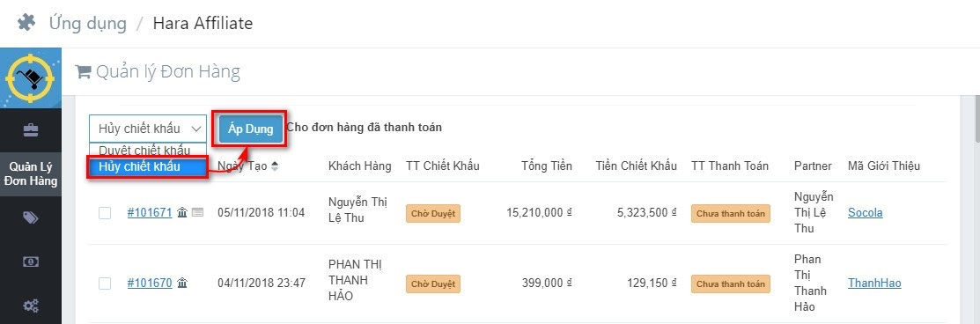This screenshot has height=324, width=980.
Task: Open the briefcase sidebar icon
Action: (x=31, y=129)
